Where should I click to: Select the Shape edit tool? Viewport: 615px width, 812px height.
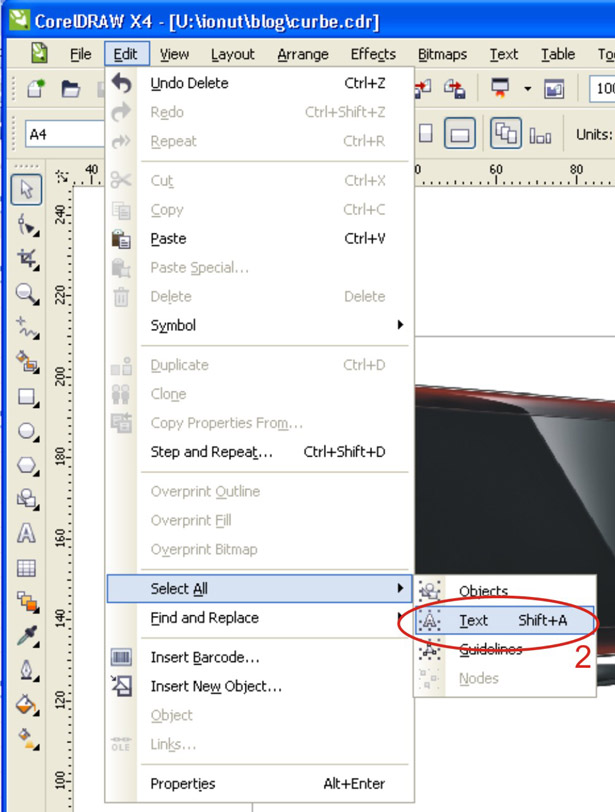click(x=26, y=225)
